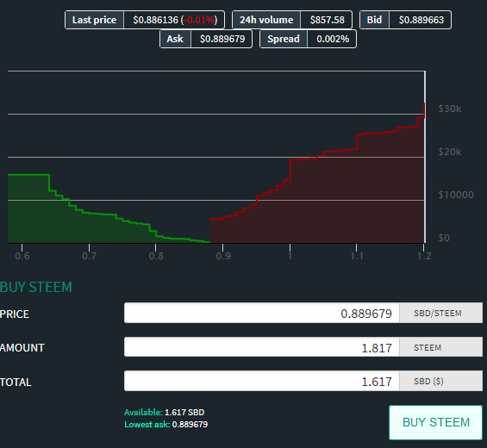Select the Amount input showing 1.817
This screenshot has width=487, height=448.
tap(262, 347)
